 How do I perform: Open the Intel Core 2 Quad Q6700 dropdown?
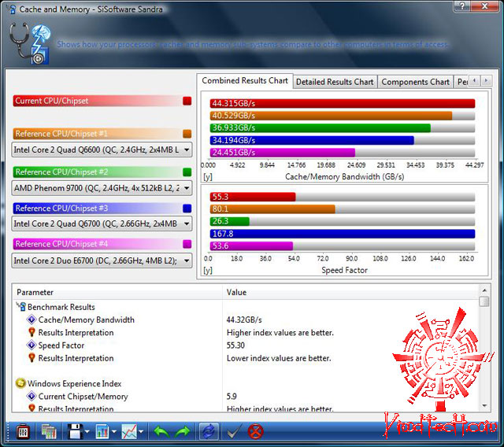click(102, 223)
